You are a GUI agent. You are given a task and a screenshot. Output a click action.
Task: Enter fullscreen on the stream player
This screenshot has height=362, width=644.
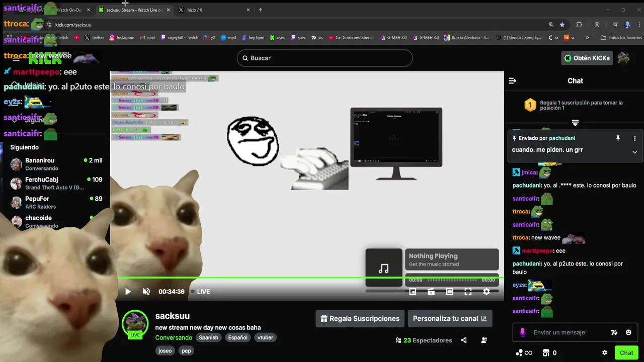tap(468, 292)
